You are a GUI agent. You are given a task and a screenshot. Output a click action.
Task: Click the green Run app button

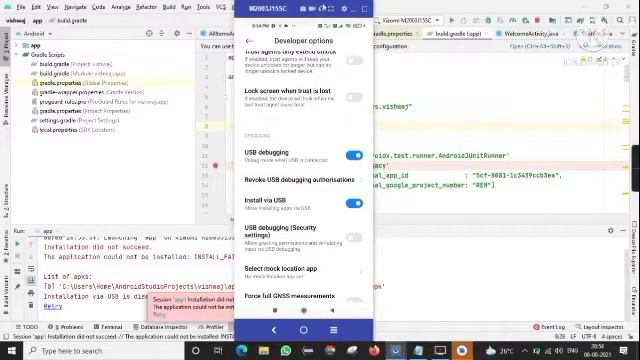coord(451,20)
